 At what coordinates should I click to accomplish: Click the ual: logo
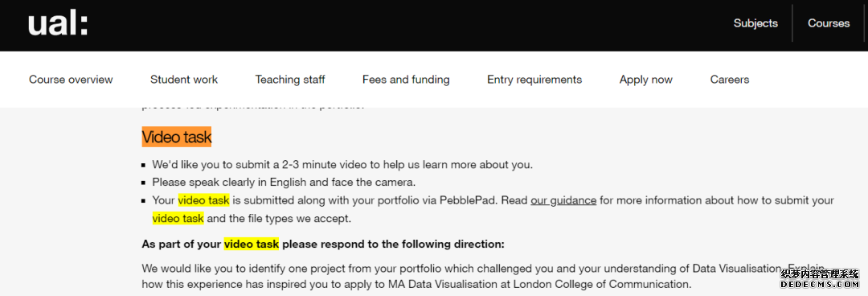pos(58,24)
